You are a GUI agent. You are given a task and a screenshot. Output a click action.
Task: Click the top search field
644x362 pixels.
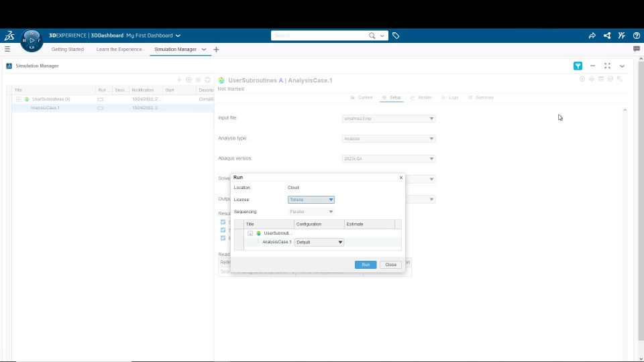tap(319, 36)
